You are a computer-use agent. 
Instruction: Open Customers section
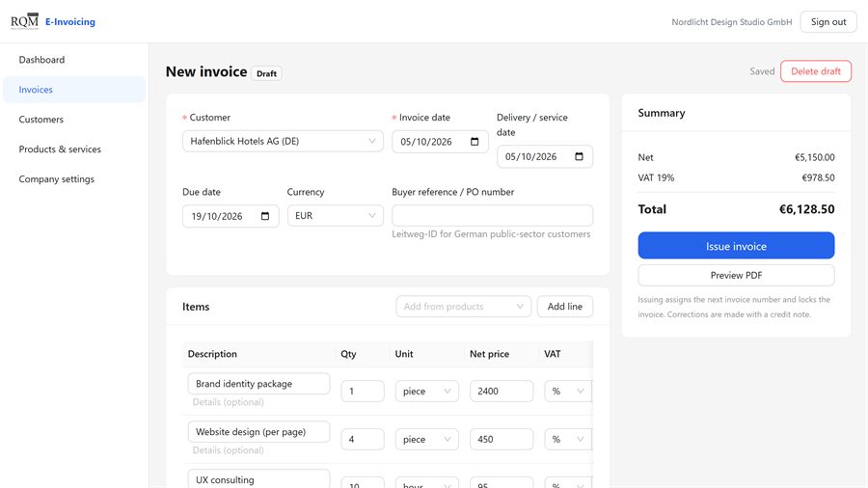74,120
